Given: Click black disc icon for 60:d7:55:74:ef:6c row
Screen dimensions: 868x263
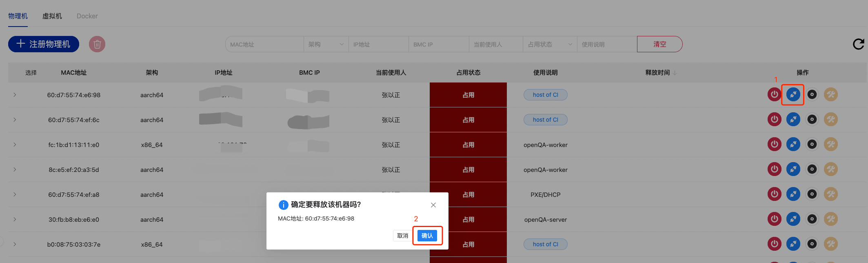Looking at the screenshot, I should point(812,119).
